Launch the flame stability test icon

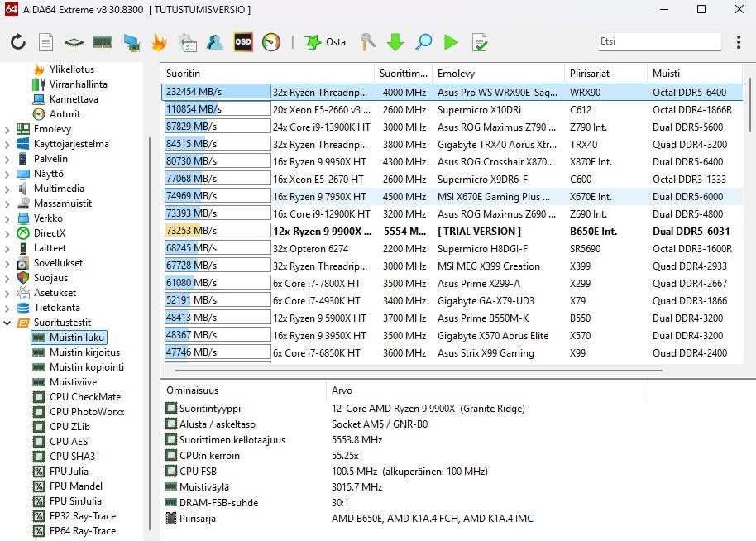pos(159,42)
